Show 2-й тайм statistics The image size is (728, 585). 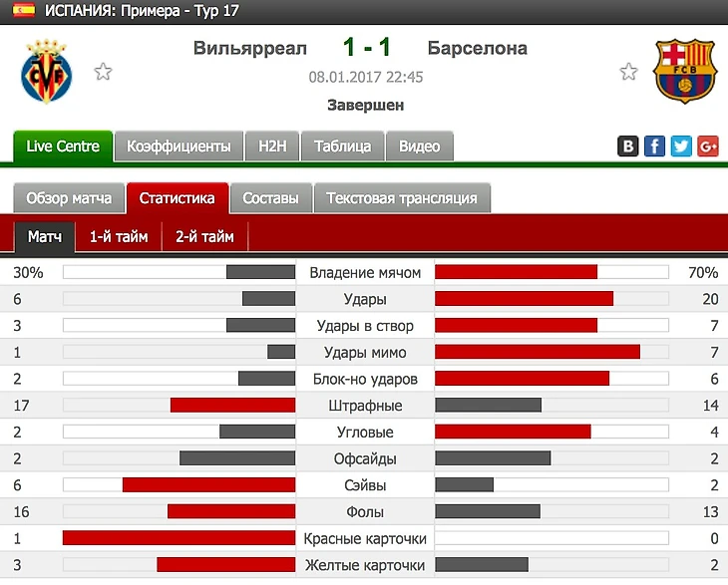204,237
